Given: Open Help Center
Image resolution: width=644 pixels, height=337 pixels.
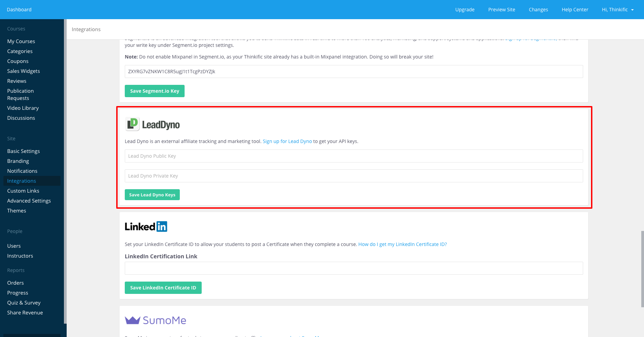Looking at the screenshot, I should pyautogui.click(x=575, y=10).
